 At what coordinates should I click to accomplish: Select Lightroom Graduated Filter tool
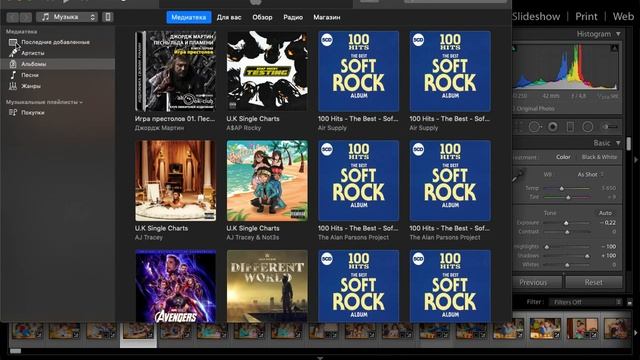point(570,127)
